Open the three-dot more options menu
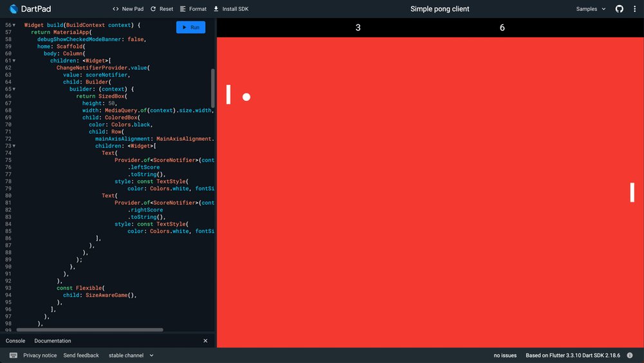Screen dimensions: 644x363 tap(634, 8)
